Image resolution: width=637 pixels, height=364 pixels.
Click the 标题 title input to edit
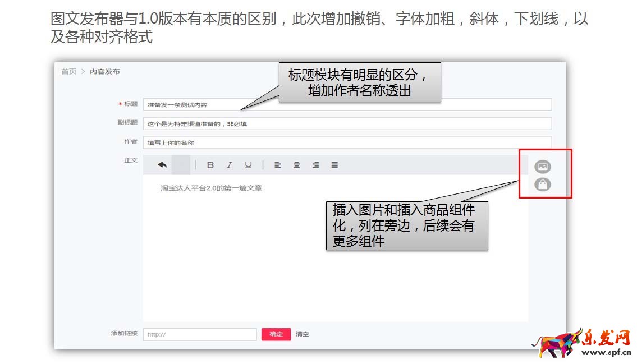[x=348, y=104]
